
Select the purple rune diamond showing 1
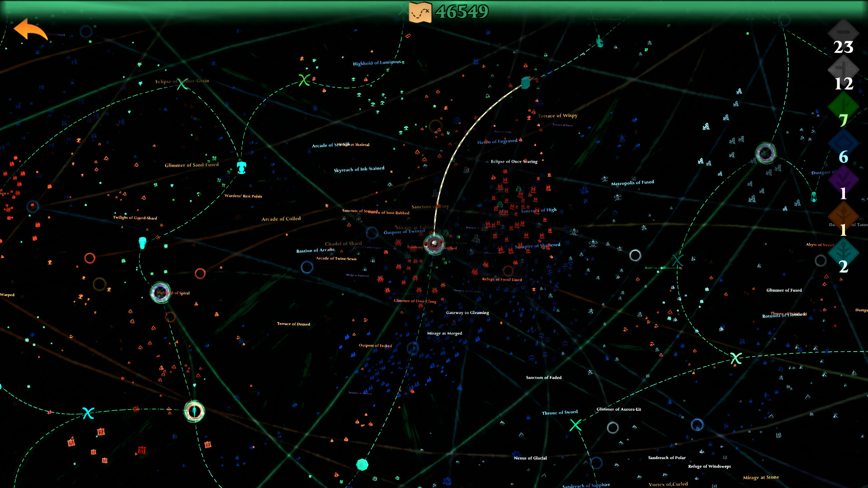click(843, 179)
